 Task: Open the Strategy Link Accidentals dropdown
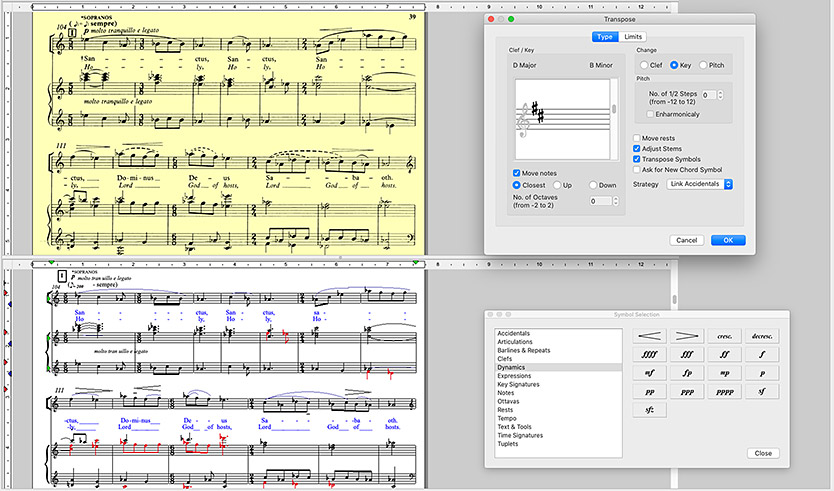(x=700, y=184)
